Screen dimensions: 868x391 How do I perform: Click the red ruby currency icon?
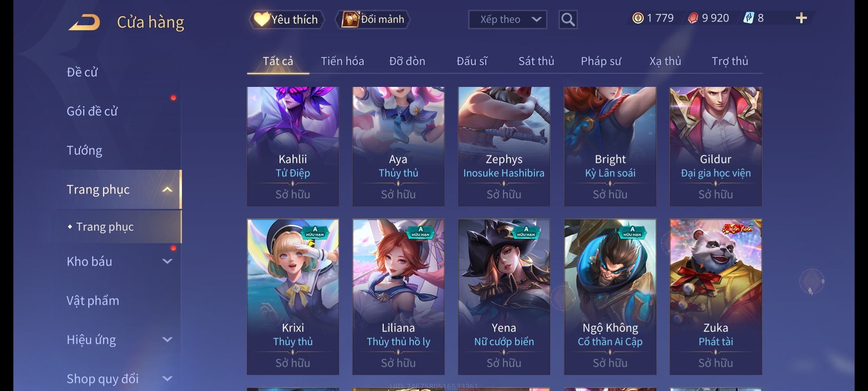(693, 18)
